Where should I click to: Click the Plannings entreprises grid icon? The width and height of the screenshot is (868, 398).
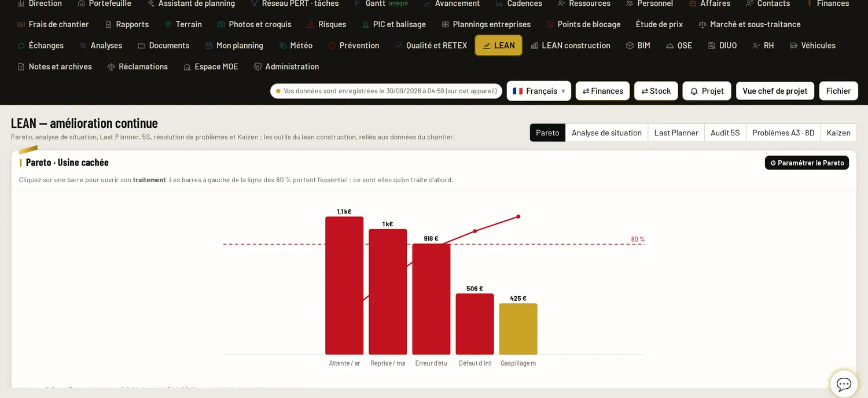pos(446,24)
